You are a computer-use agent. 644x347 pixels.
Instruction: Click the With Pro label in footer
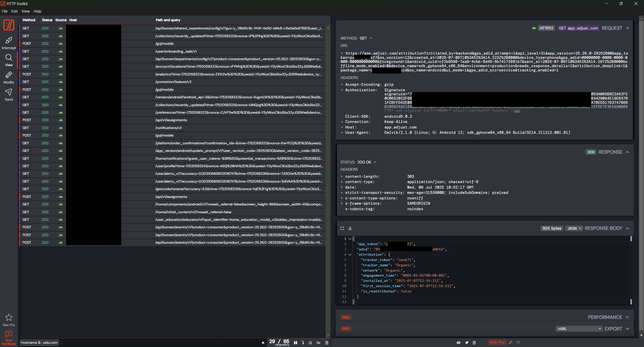[x=497, y=342]
